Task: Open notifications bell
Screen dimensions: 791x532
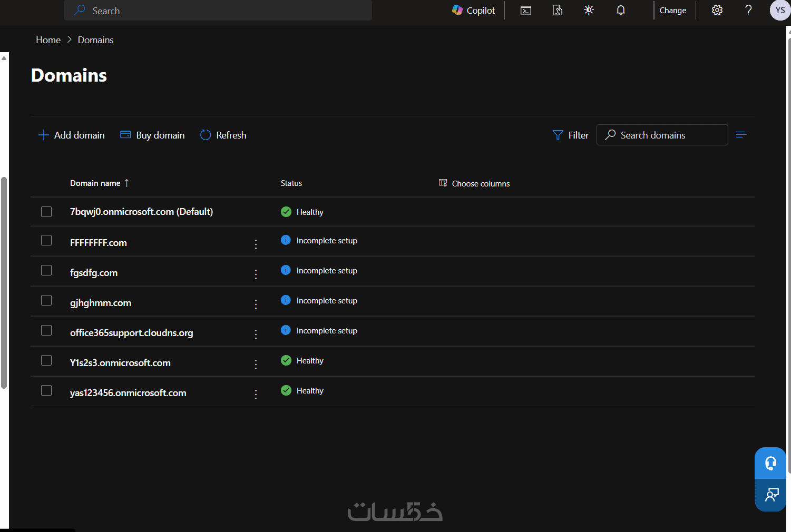Action: [621, 10]
